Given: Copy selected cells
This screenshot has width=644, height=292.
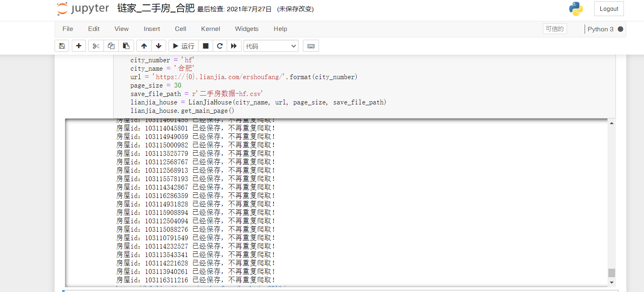Looking at the screenshot, I should click(x=111, y=46).
